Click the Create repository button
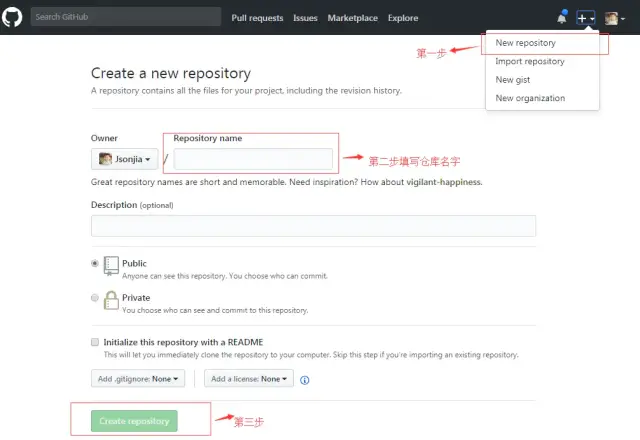This screenshot has width=640, height=440. pyautogui.click(x=134, y=421)
